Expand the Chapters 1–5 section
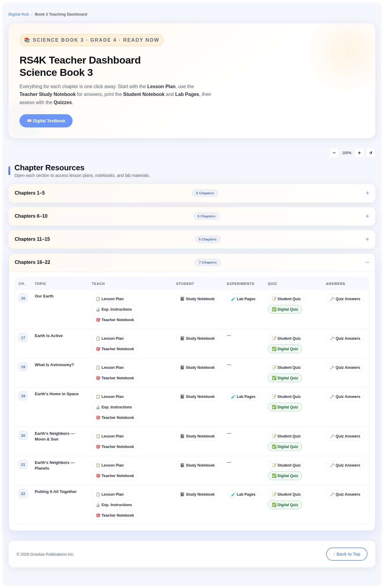This screenshot has width=384, height=588. tap(192, 193)
